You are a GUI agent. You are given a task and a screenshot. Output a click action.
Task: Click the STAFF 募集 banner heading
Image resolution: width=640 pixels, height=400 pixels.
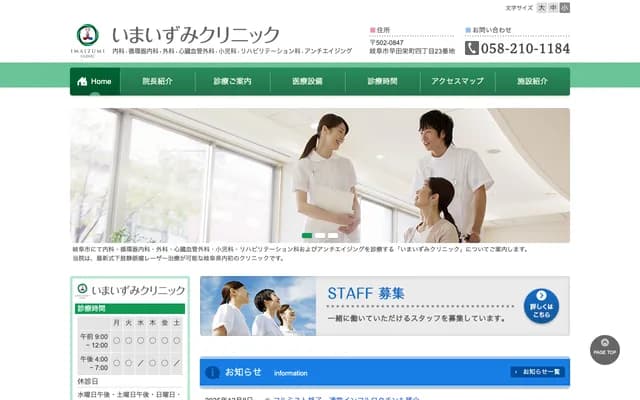(x=366, y=293)
